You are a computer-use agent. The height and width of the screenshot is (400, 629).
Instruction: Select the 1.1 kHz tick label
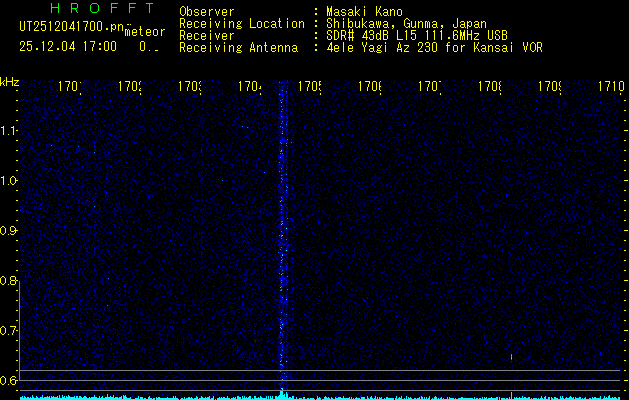[9, 131]
